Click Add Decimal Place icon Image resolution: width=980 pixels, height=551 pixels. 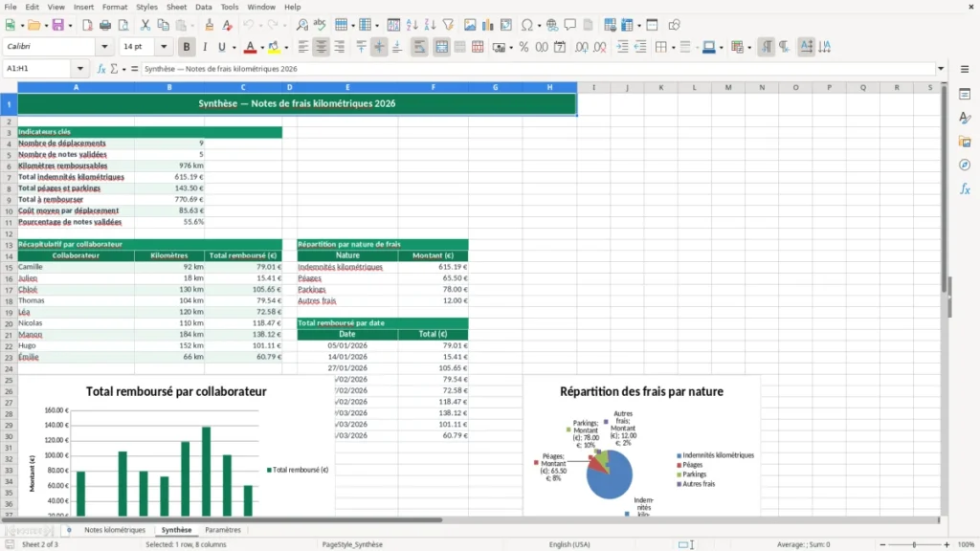pyautogui.click(x=581, y=47)
